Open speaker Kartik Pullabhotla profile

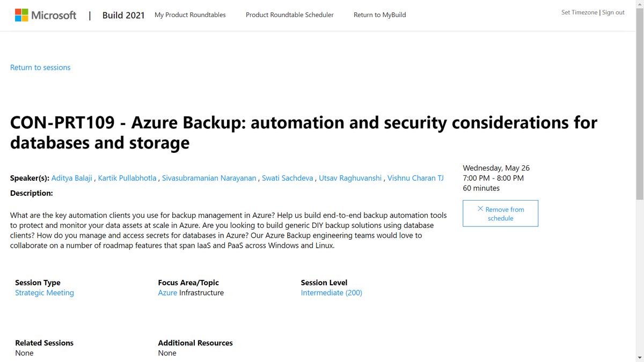(127, 178)
